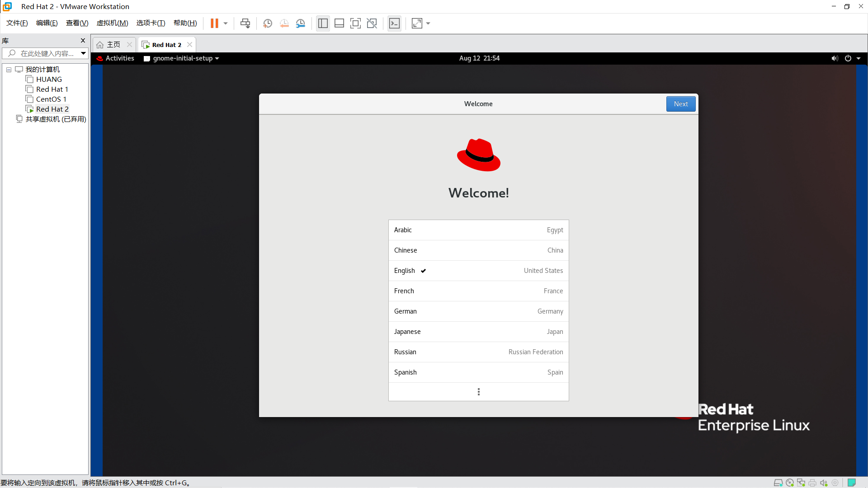Enter full screen mode

[x=355, y=23]
